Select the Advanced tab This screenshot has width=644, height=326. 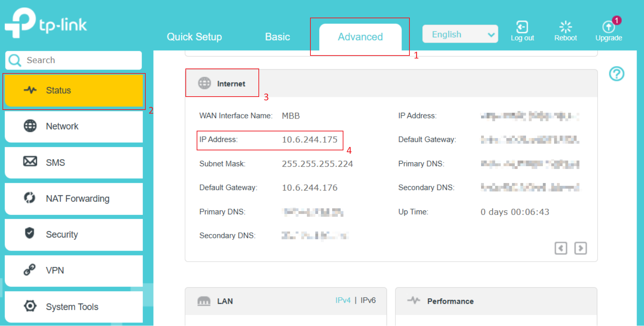click(x=360, y=37)
